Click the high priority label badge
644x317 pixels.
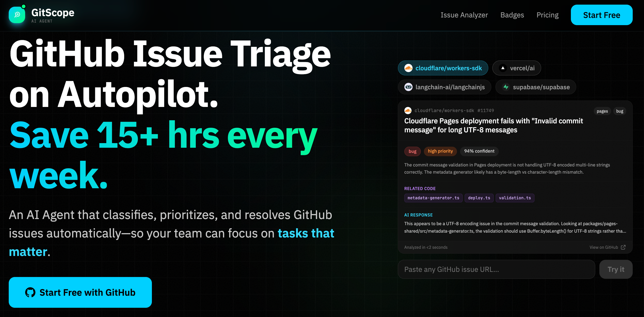[x=440, y=151]
